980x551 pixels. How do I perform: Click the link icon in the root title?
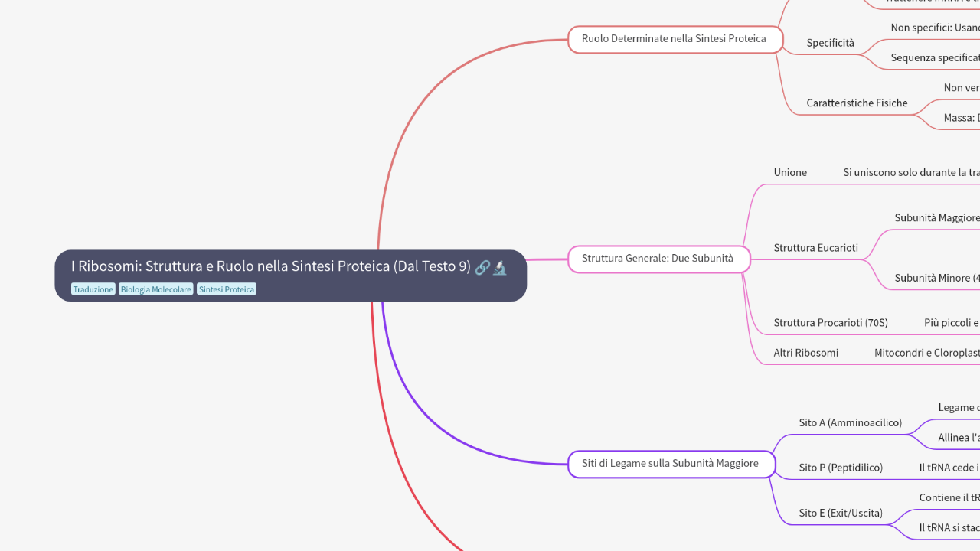(482, 267)
